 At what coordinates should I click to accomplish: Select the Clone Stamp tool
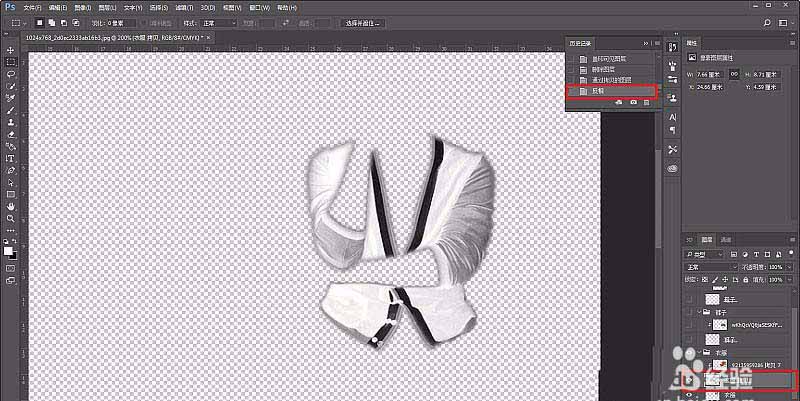(10, 122)
